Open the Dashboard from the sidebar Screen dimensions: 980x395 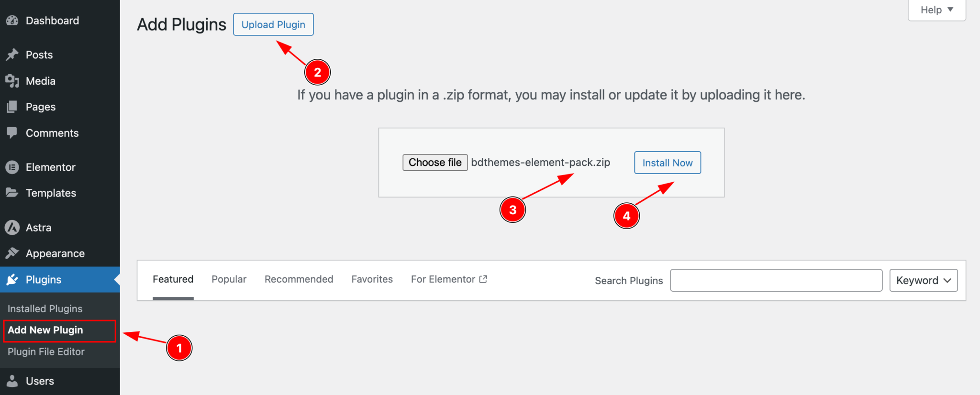pyautogui.click(x=13, y=21)
